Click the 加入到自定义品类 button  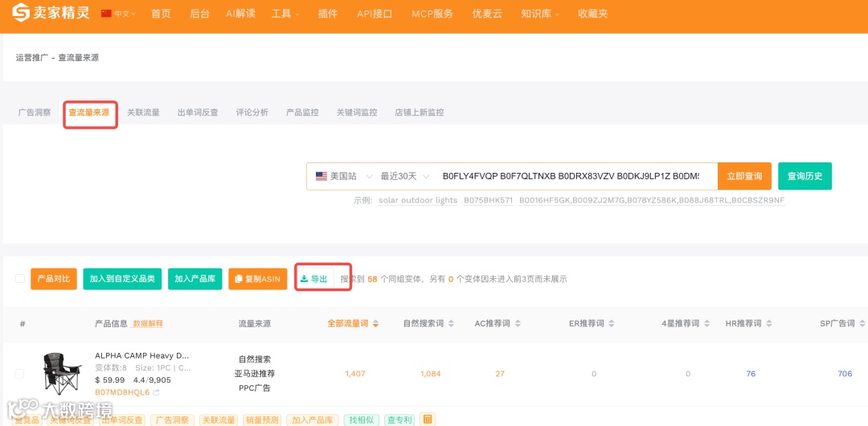(x=122, y=279)
